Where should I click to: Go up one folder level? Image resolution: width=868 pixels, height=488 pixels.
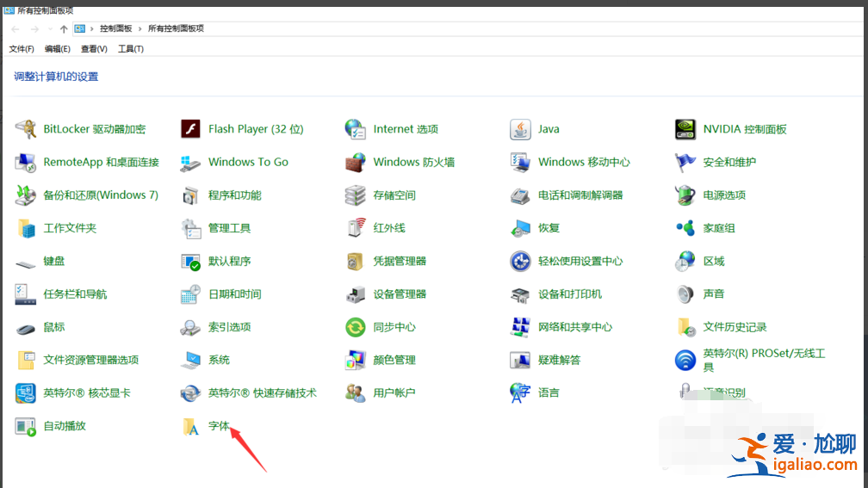64,28
